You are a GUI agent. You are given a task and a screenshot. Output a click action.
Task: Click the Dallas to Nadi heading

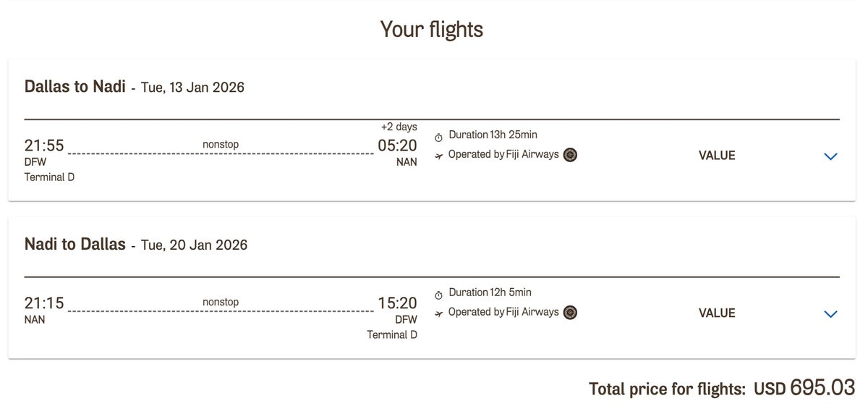(75, 87)
